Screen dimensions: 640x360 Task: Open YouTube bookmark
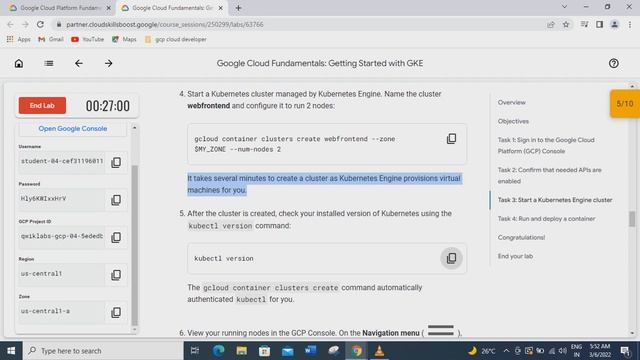(87, 39)
